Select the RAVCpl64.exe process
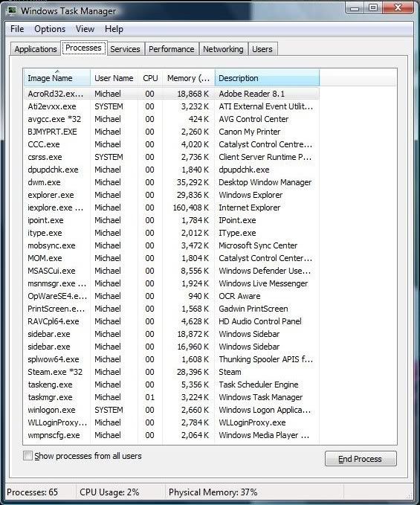This screenshot has width=420, height=505. 172,321
